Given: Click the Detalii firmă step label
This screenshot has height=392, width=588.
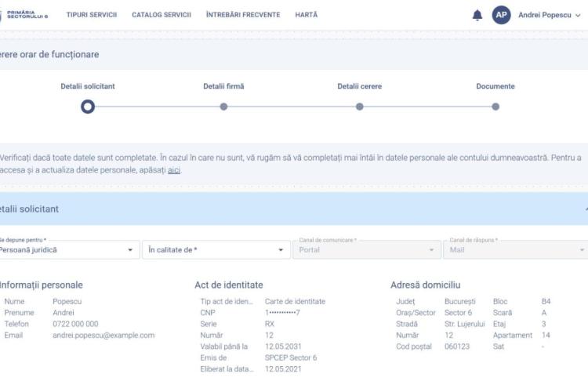Looking at the screenshot, I should click(x=223, y=86).
